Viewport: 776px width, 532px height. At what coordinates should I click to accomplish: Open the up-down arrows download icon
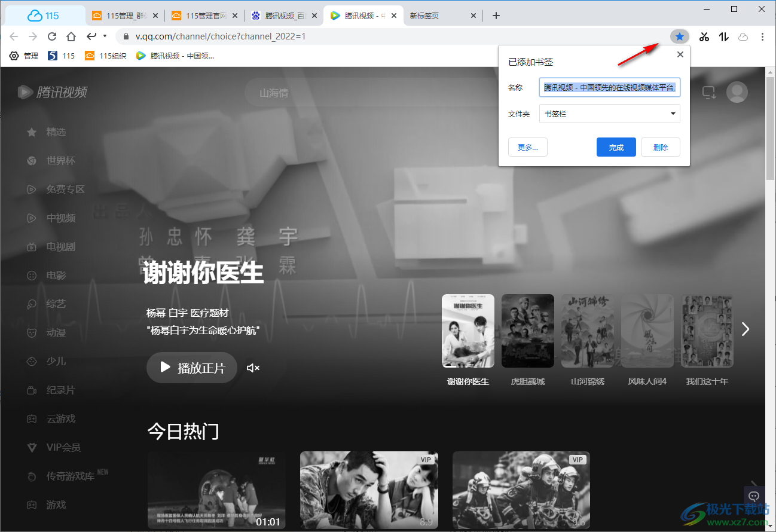pyautogui.click(x=724, y=36)
